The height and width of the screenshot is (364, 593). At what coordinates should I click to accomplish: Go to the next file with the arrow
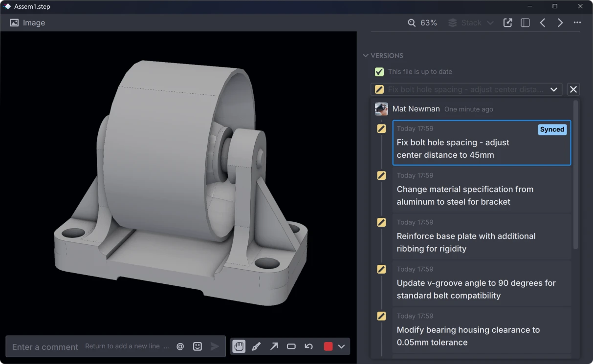point(560,22)
